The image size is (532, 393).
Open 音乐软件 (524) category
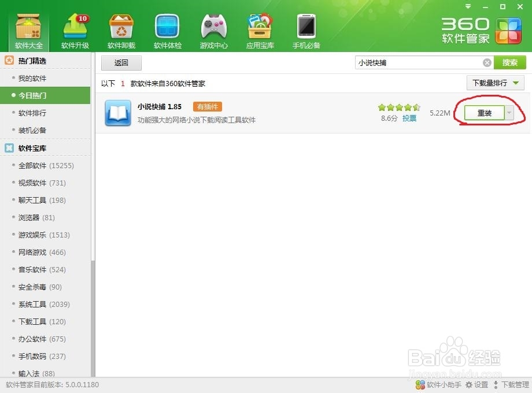(x=42, y=269)
